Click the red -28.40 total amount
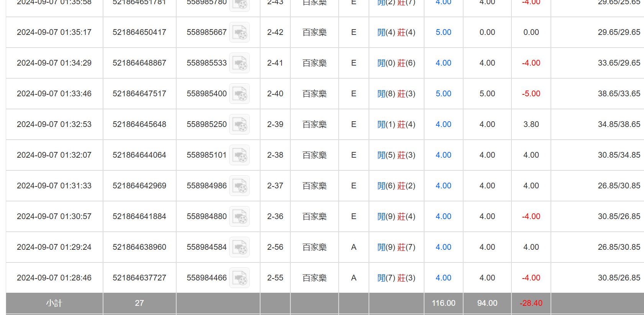Screen dimensions: 644x315 pyautogui.click(x=531, y=303)
